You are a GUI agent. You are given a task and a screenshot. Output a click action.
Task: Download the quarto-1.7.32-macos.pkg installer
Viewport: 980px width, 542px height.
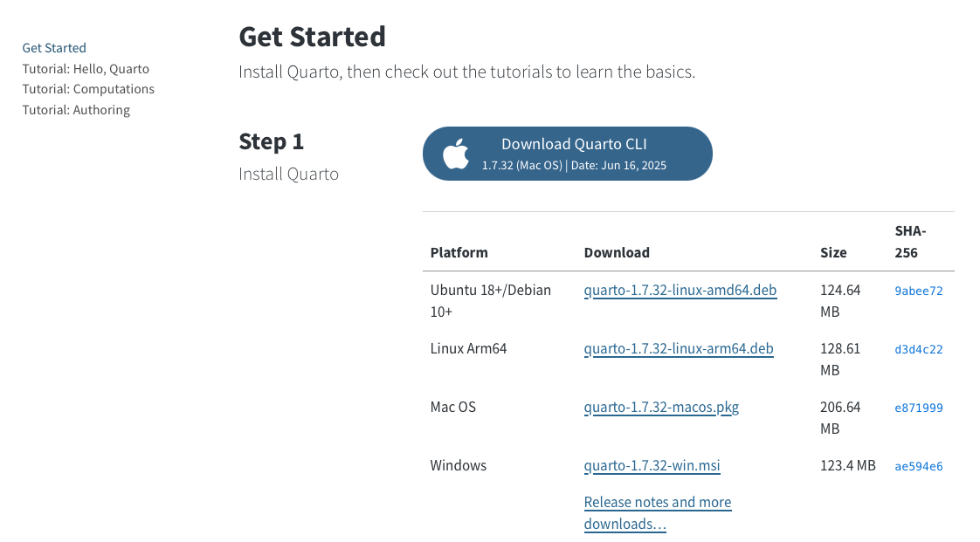(661, 407)
